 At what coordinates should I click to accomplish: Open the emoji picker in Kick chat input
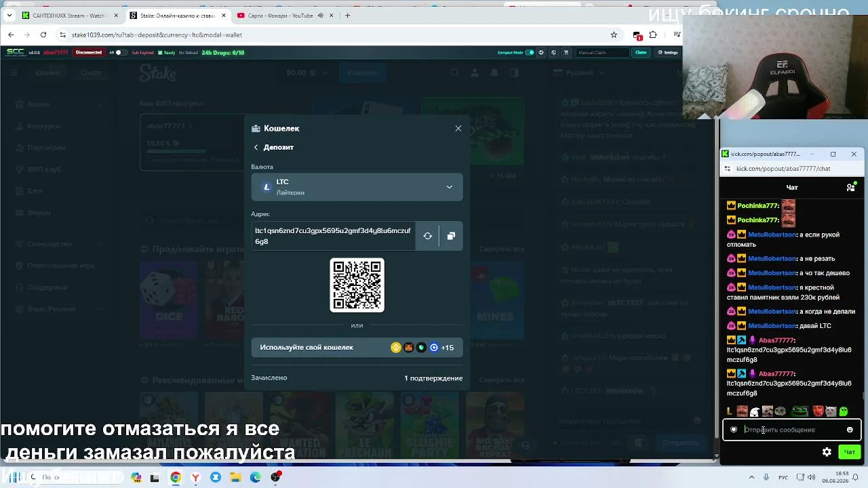[x=850, y=430]
